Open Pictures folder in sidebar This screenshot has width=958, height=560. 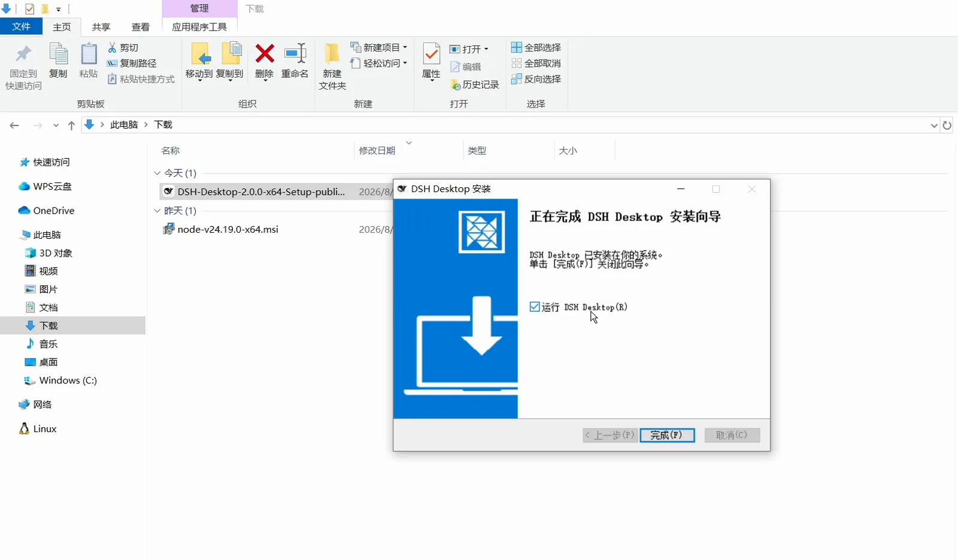pyautogui.click(x=41, y=289)
